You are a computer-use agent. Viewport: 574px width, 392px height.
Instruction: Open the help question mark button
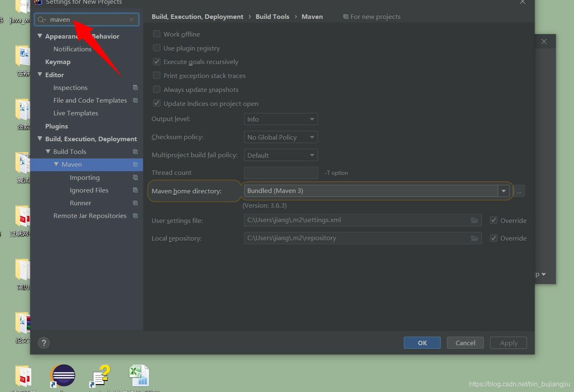click(44, 343)
